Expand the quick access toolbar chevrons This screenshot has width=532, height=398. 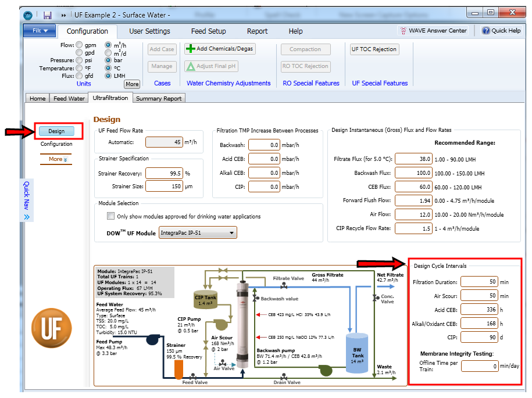(x=63, y=15)
